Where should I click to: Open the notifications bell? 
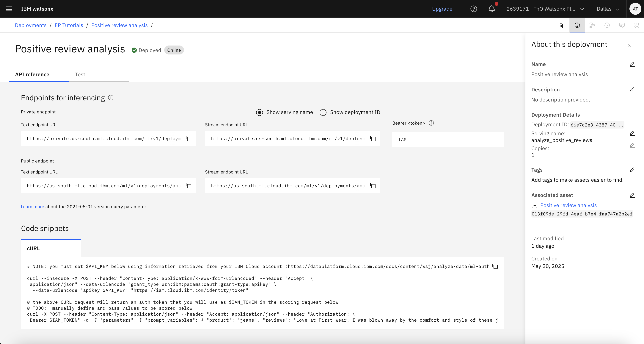[491, 9]
